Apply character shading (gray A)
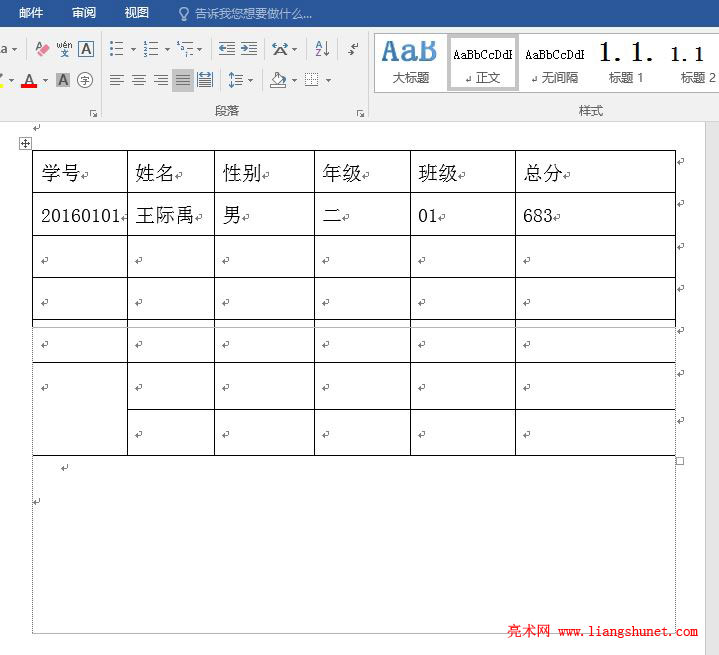719x655 pixels. (x=63, y=80)
